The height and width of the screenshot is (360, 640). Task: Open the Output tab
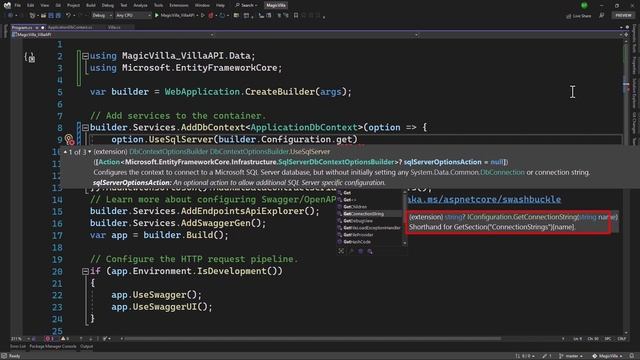click(x=87, y=347)
